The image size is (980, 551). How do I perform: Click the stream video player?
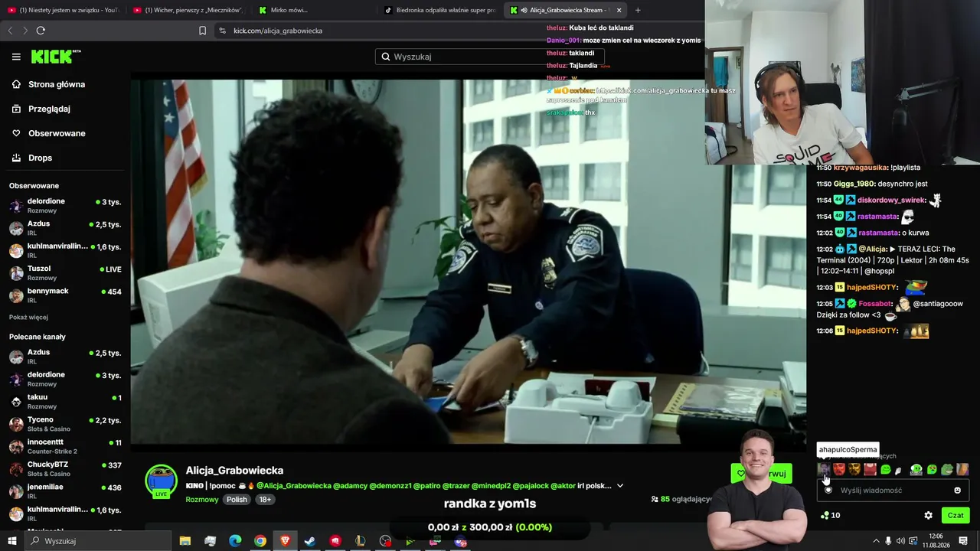pos(468,260)
